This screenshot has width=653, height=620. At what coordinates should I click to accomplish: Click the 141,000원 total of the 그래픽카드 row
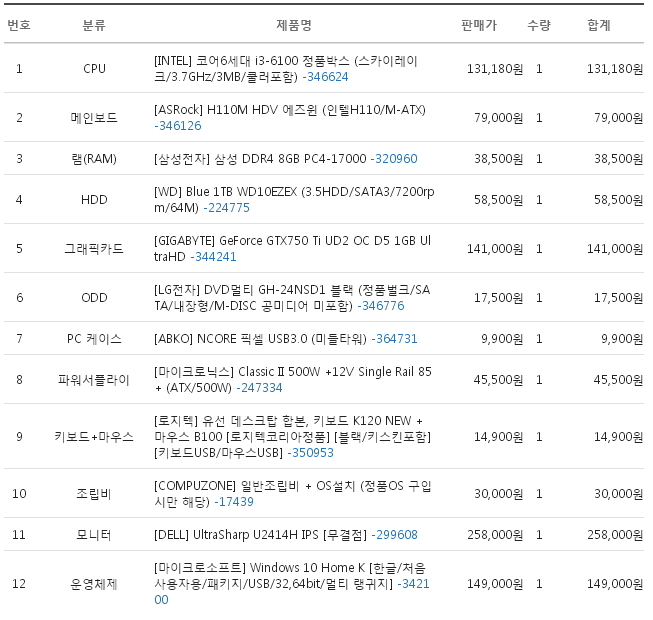pos(615,249)
